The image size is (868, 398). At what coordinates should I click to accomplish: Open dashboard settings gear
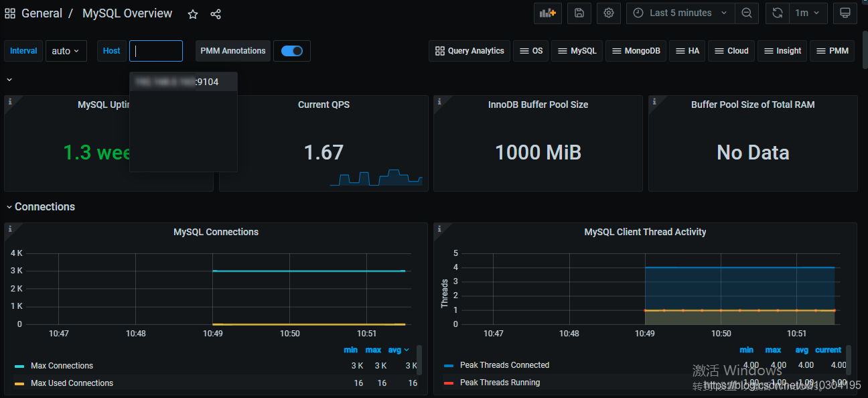(x=609, y=13)
